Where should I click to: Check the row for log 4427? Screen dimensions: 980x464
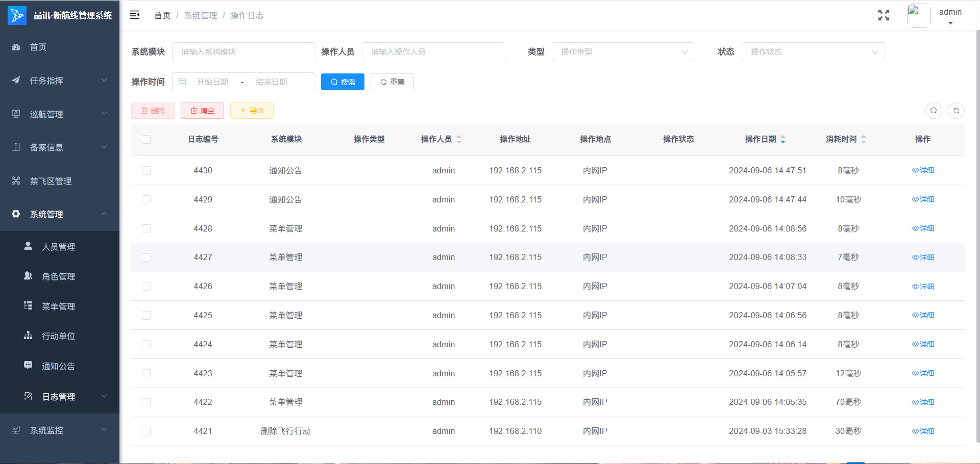[146, 257]
